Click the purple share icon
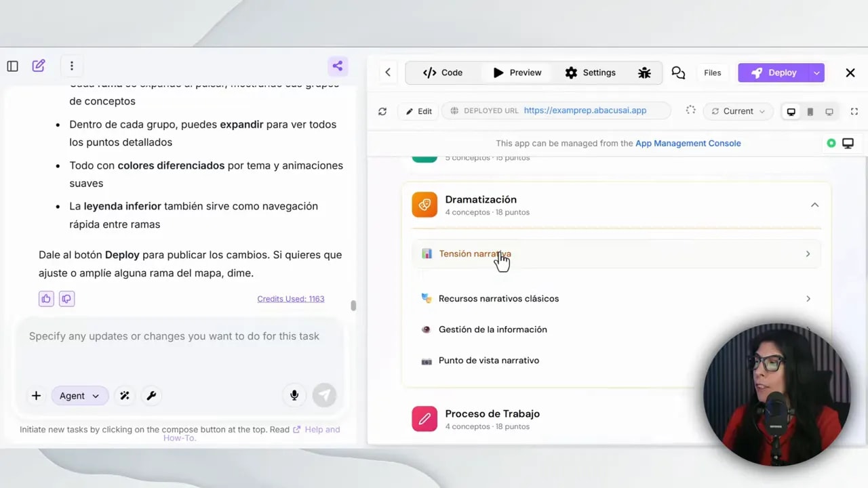This screenshot has width=868, height=488. pyautogui.click(x=338, y=66)
